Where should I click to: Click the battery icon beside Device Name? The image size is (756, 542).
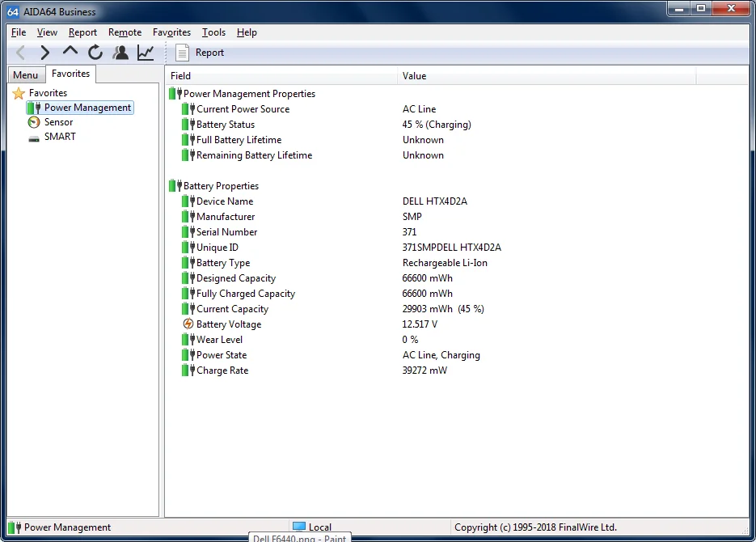pyautogui.click(x=188, y=201)
